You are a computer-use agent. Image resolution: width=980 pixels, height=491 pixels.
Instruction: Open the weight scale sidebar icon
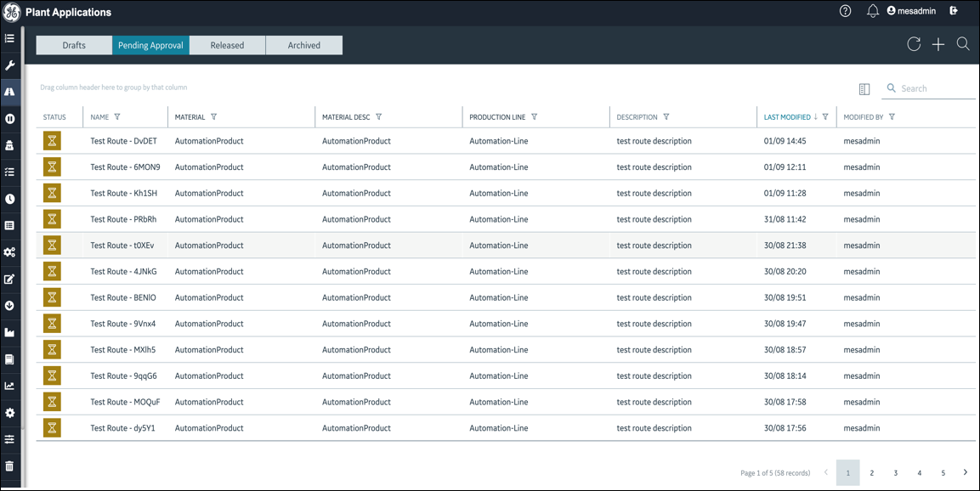pos(9,145)
